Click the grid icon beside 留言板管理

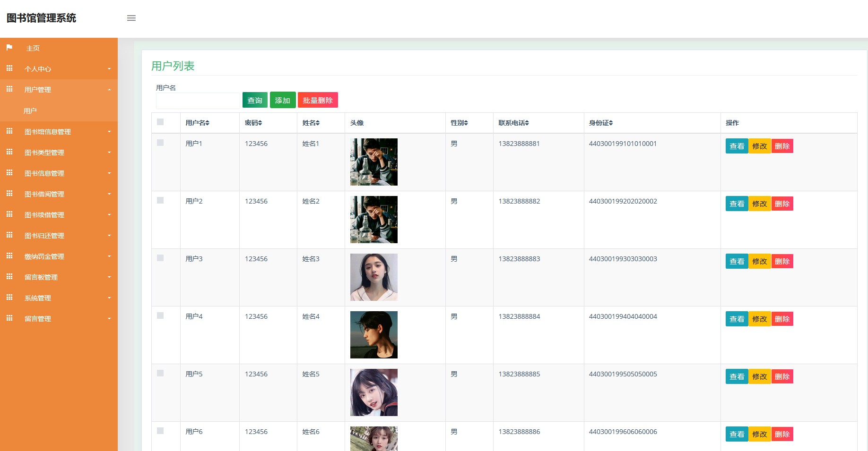(9, 277)
